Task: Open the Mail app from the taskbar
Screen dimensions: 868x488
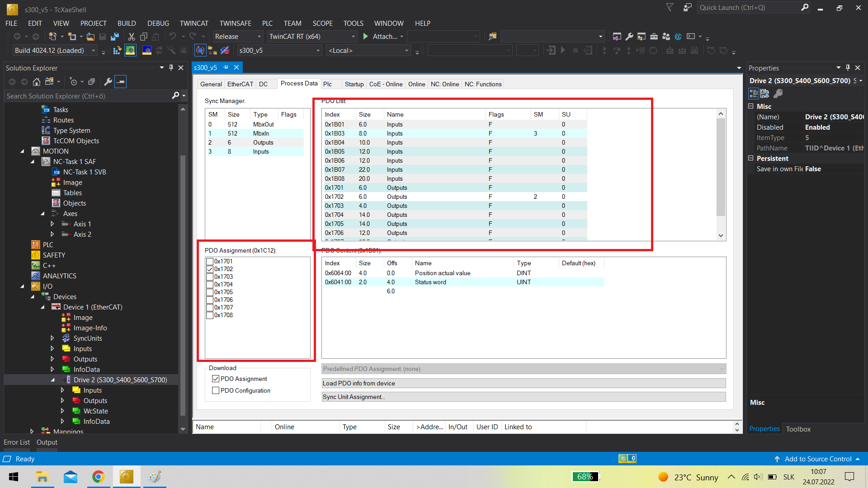Action: coord(71,477)
